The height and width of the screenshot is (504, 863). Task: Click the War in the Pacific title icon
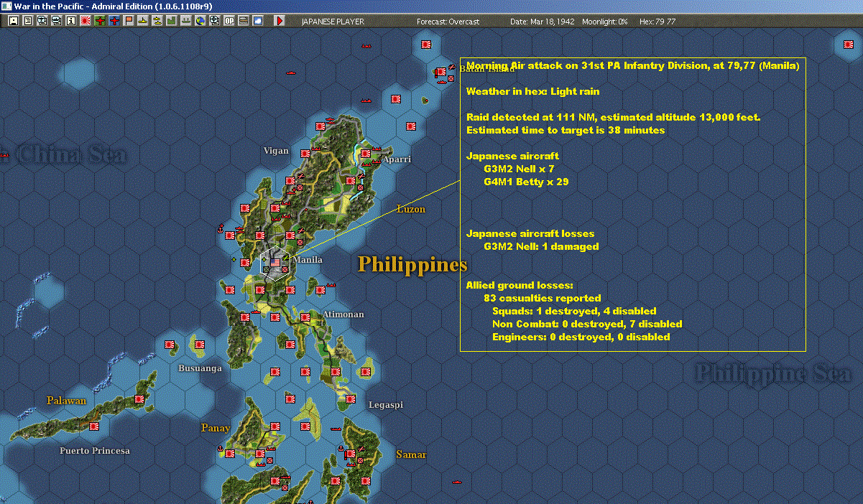pyautogui.click(x=6, y=6)
